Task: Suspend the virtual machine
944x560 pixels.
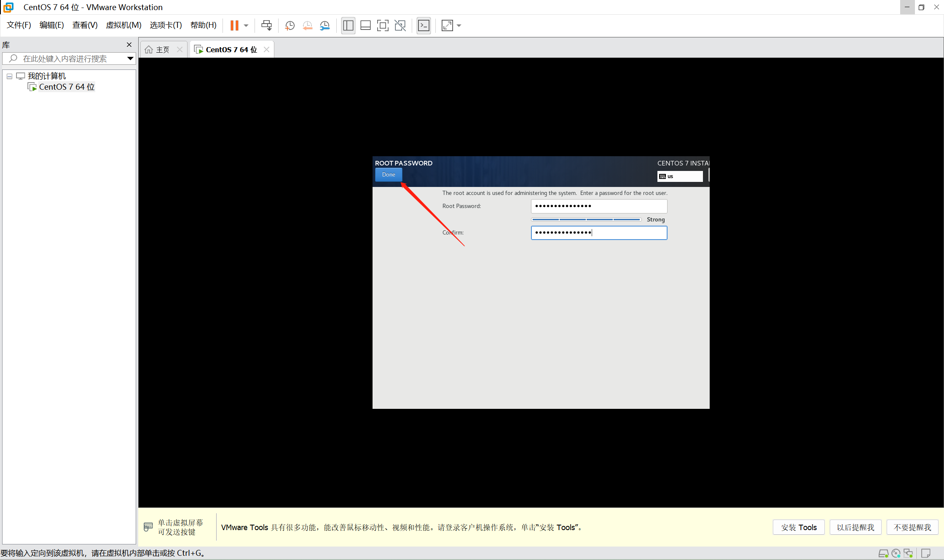Action: 235,25
